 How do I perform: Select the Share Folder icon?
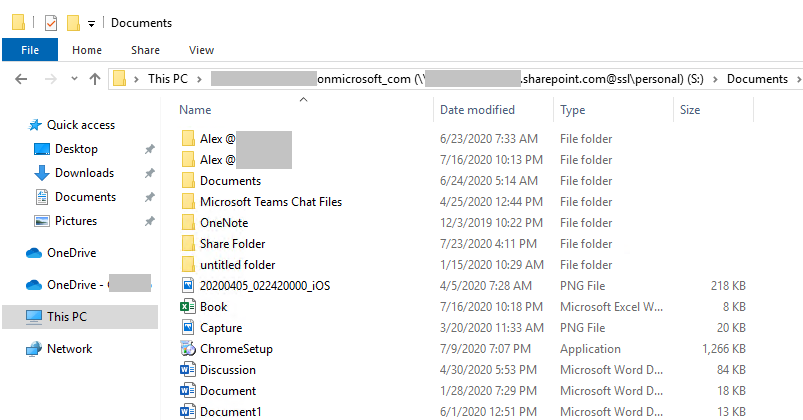tap(188, 244)
